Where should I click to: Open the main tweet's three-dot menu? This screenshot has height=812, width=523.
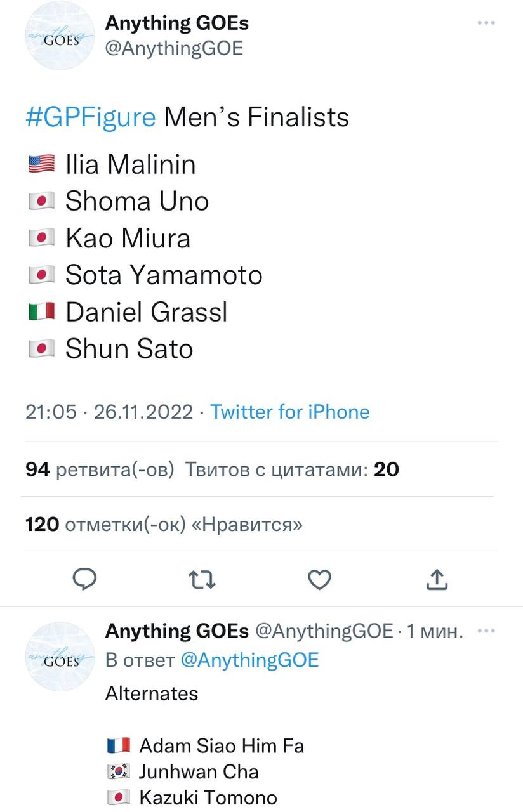point(486,23)
